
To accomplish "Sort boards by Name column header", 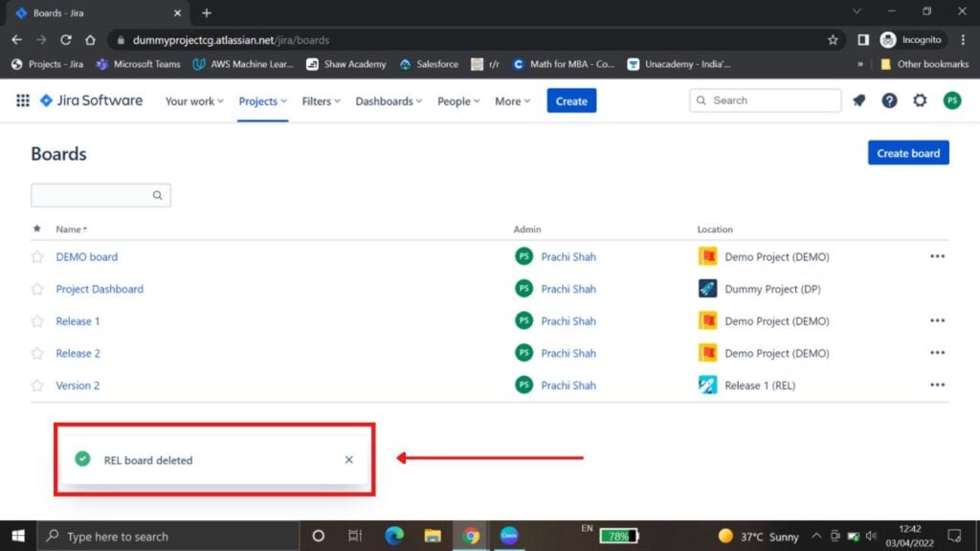I will (69, 230).
